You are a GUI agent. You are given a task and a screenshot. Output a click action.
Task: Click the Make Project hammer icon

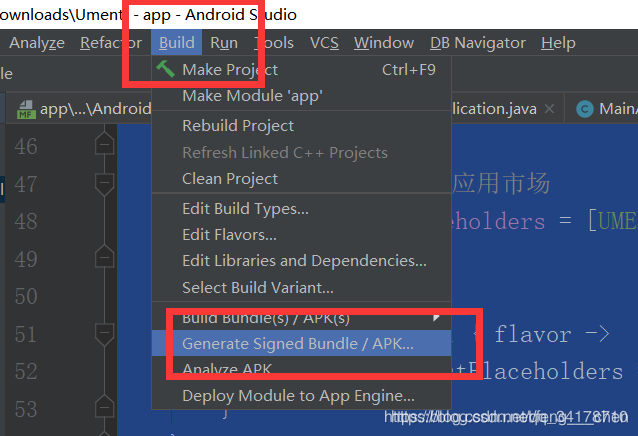click(x=165, y=69)
